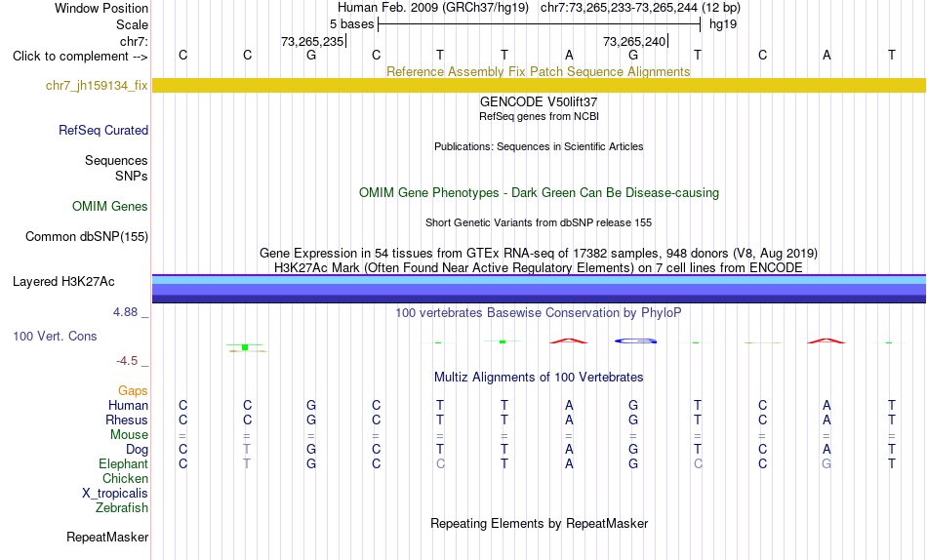
Task: Click the 'chr7:' ruler label
Action: pyautogui.click(x=134, y=41)
